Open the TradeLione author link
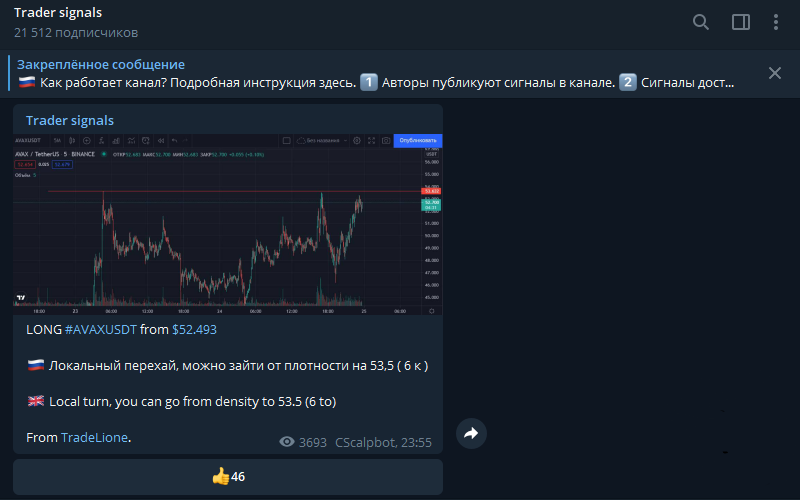 pos(94,437)
